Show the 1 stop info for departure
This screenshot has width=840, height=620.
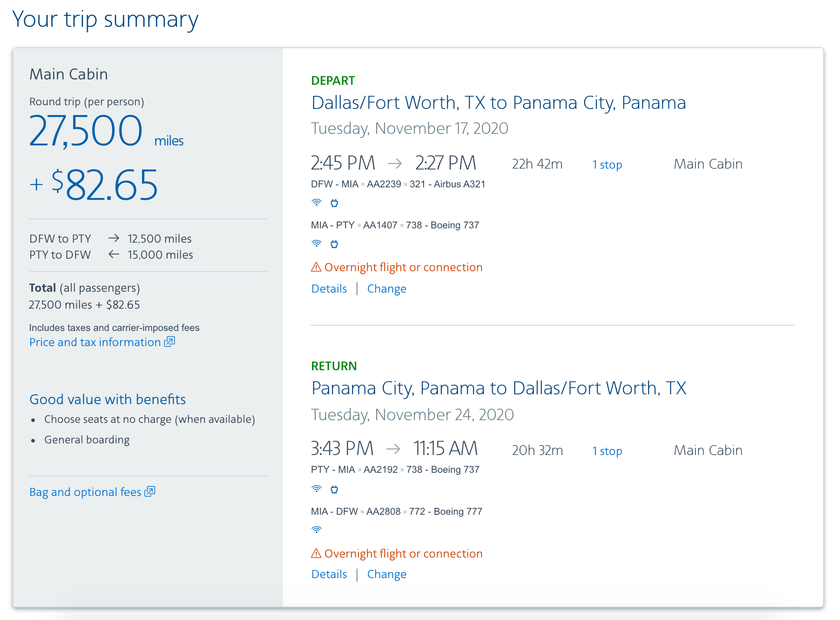click(x=607, y=165)
